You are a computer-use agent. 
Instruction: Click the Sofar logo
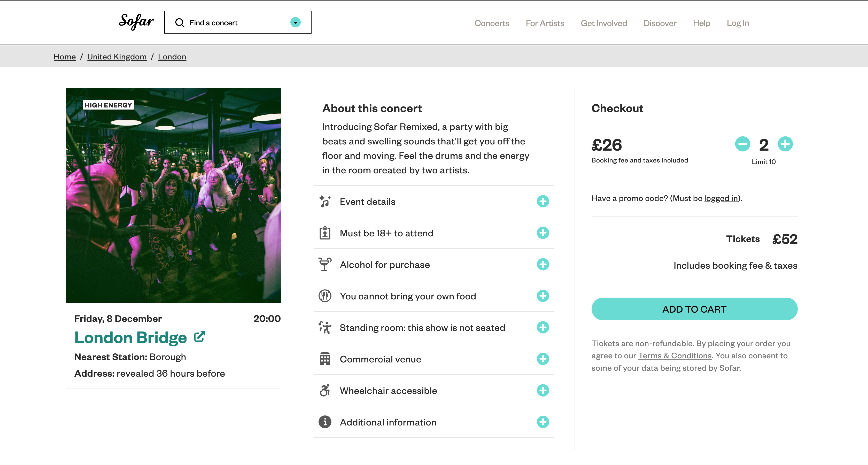[x=136, y=22]
